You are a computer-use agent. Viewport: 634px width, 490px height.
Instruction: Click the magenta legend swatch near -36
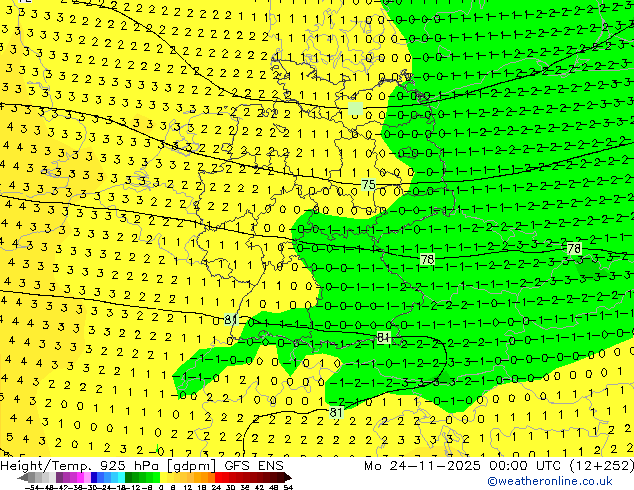(x=80, y=478)
